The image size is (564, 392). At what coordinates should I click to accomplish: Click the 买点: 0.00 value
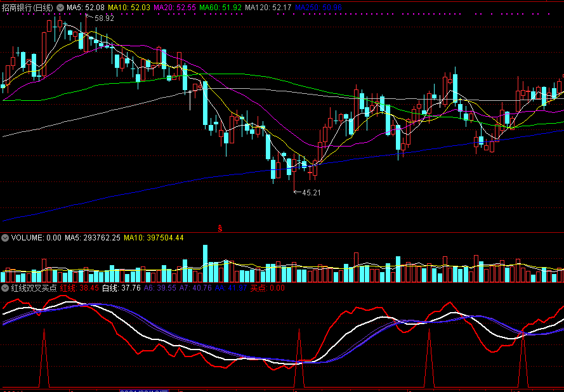pyautogui.click(x=267, y=288)
